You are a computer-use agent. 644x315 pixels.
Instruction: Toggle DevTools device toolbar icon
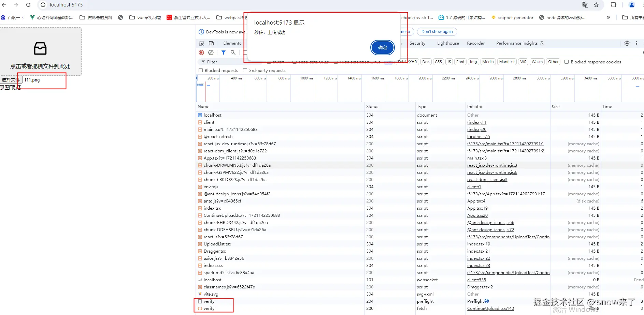coord(211,43)
